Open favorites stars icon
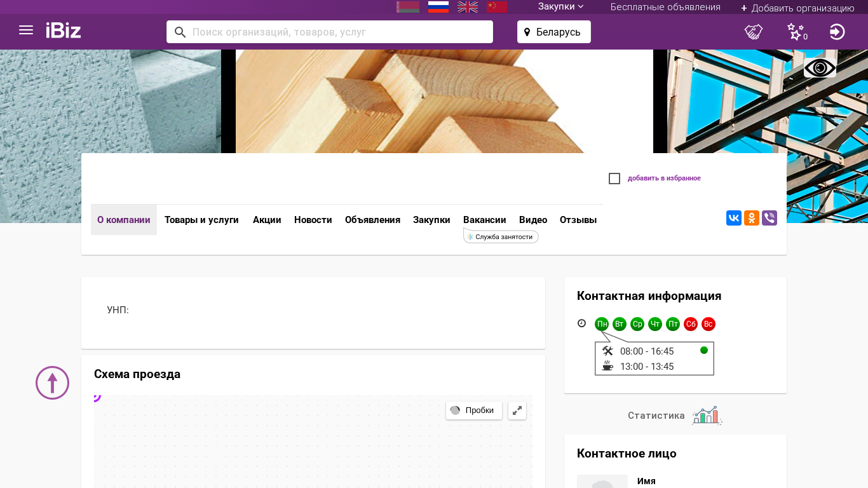This screenshot has width=868, height=488. pyautogui.click(x=796, y=32)
